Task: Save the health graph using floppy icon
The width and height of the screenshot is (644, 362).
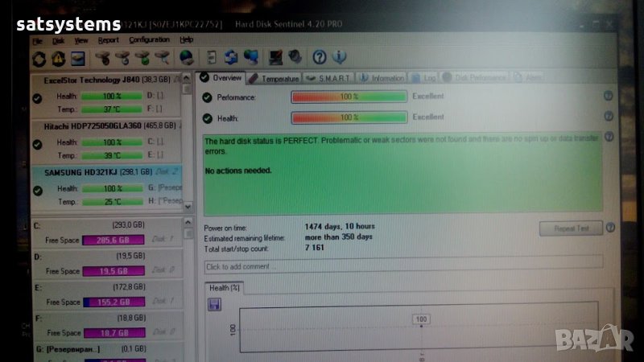Action: (215, 304)
